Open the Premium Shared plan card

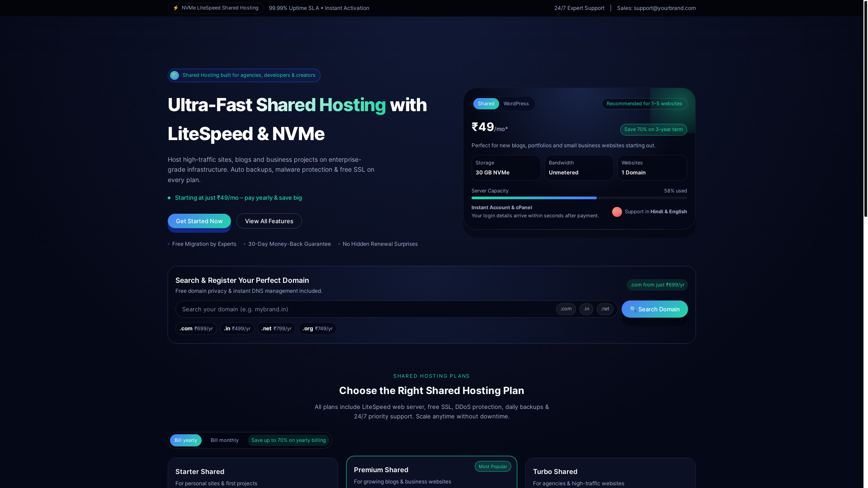tap(432, 472)
